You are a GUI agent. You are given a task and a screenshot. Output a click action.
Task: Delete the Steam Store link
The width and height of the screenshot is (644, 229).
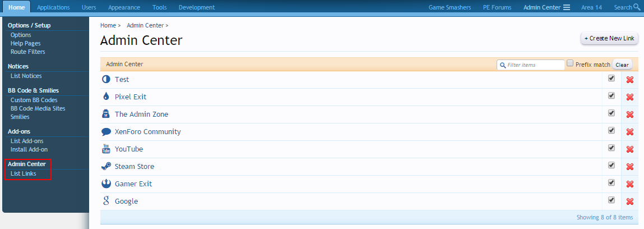click(629, 167)
